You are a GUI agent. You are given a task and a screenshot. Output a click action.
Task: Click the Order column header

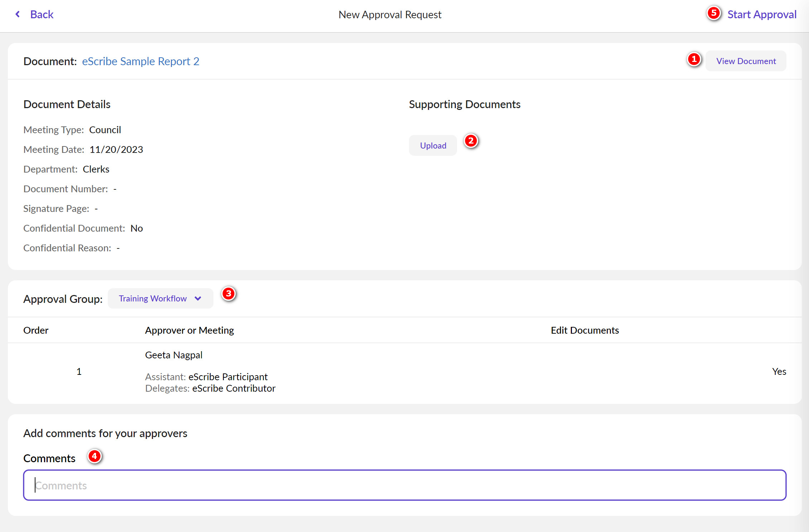(x=35, y=330)
